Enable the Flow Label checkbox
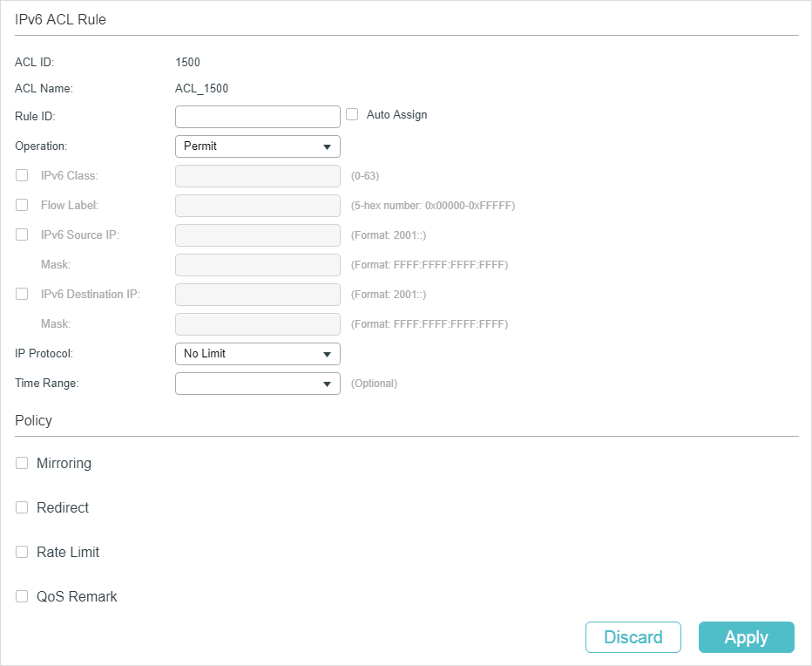812x666 pixels. pyautogui.click(x=22, y=205)
